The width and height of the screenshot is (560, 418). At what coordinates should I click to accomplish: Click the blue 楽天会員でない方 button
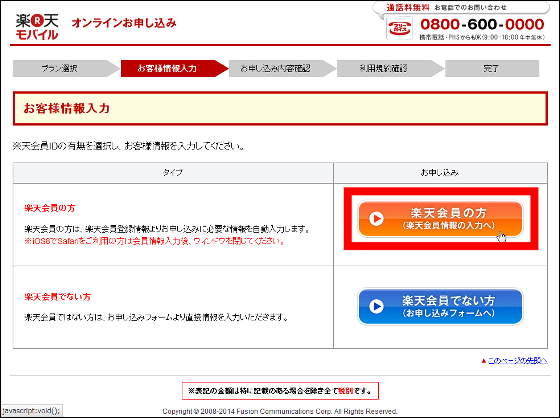pyautogui.click(x=440, y=307)
